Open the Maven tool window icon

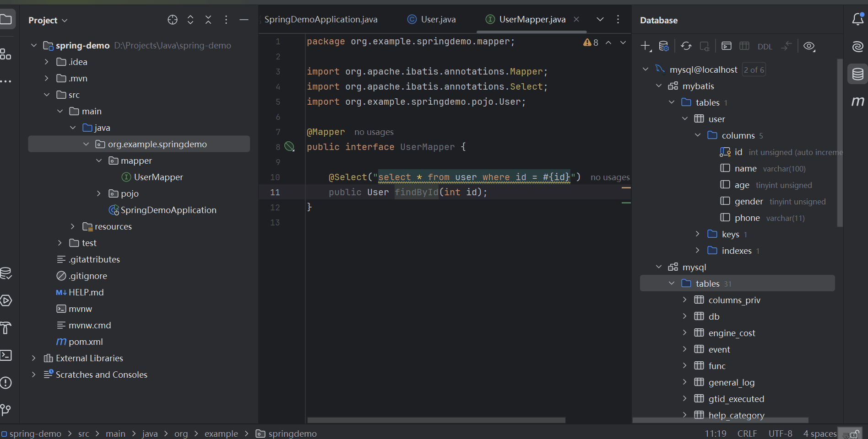tap(858, 101)
